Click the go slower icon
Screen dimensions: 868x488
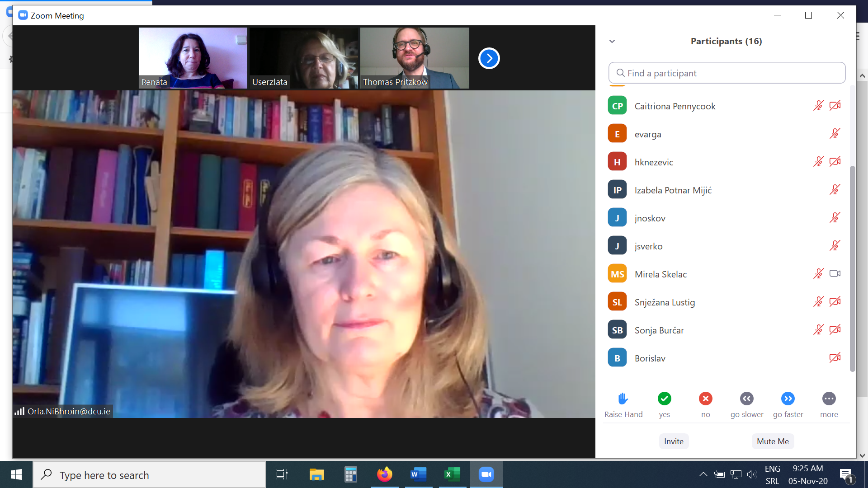[x=746, y=399]
